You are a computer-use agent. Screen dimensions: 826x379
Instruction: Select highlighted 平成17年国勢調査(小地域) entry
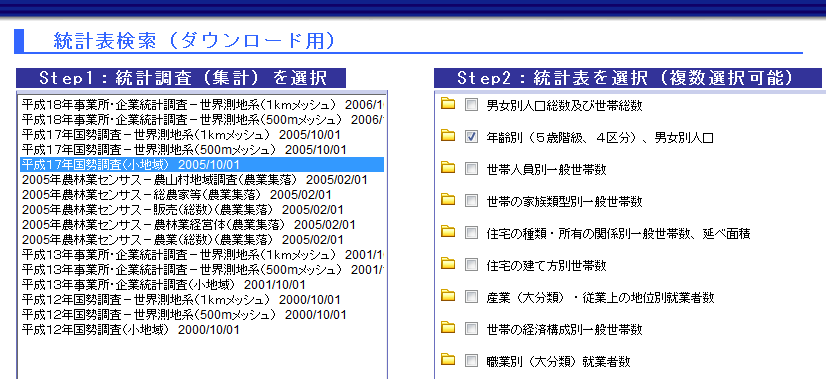(x=202, y=164)
